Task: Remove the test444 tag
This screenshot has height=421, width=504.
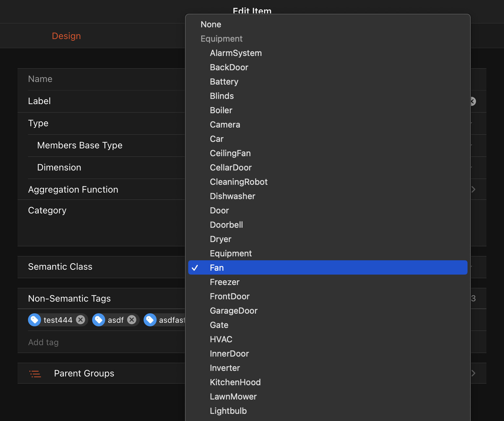Action: coord(80,320)
